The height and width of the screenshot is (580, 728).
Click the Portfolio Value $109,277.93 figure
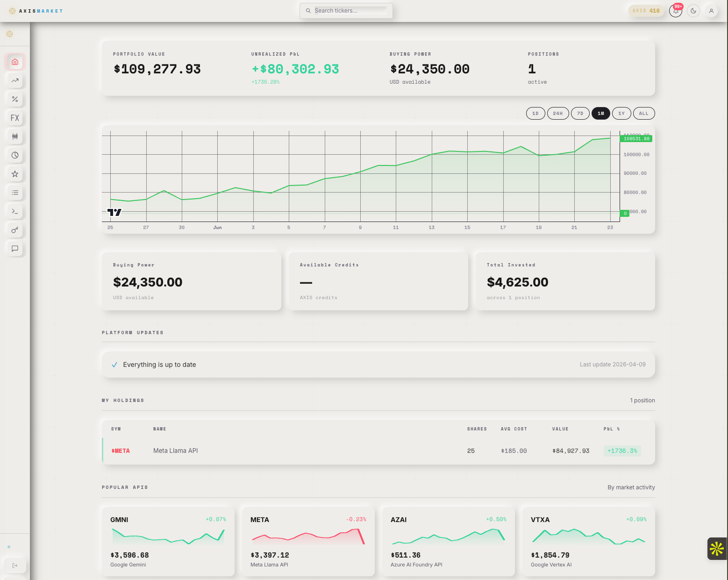(x=157, y=69)
